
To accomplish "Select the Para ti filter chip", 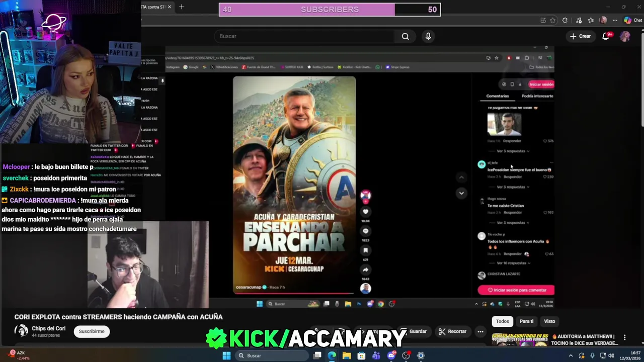I will pos(526,321).
